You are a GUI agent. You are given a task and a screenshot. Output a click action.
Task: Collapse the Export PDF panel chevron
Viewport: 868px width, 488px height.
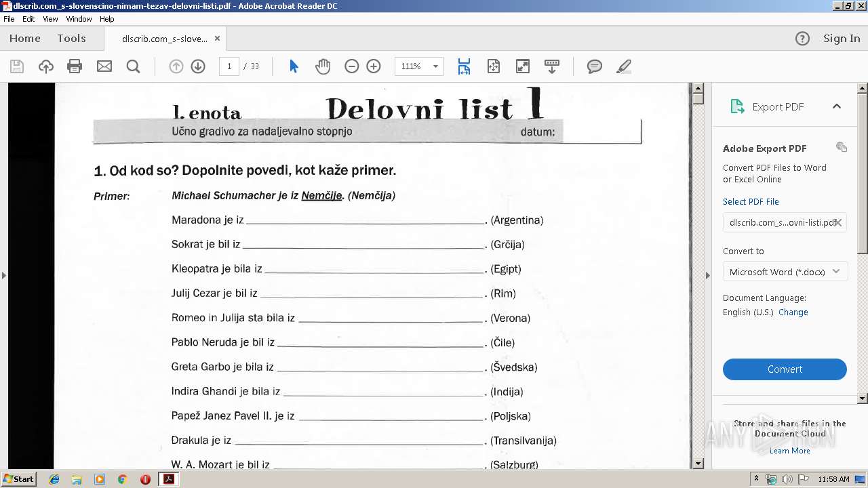(x=837, y=106)
